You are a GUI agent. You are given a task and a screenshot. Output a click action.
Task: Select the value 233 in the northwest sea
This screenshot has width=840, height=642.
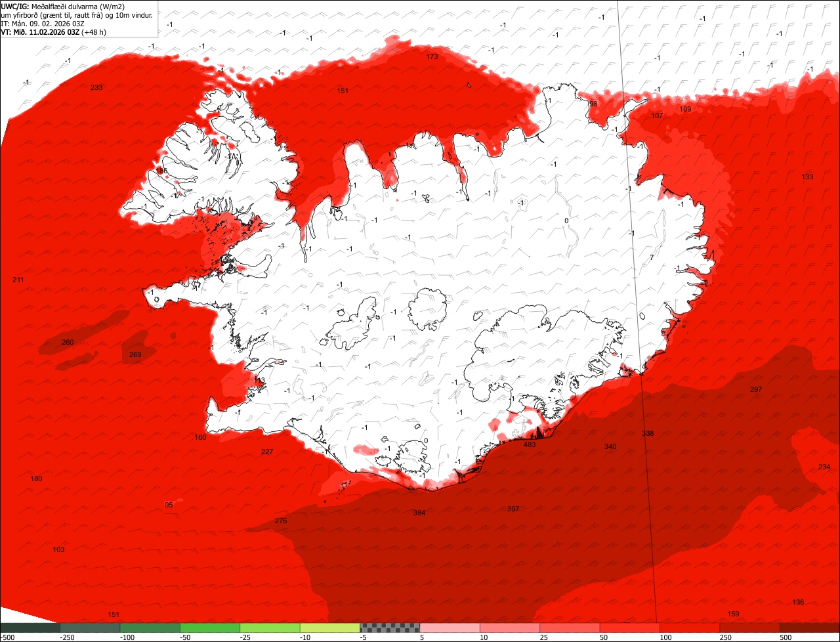coord(96,87)
